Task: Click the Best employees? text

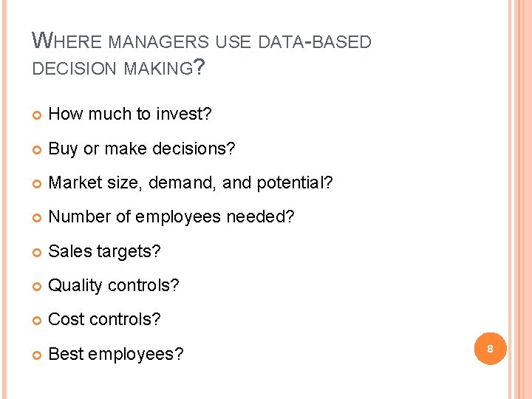Action: pyautogui.click(x=116, y=354)
